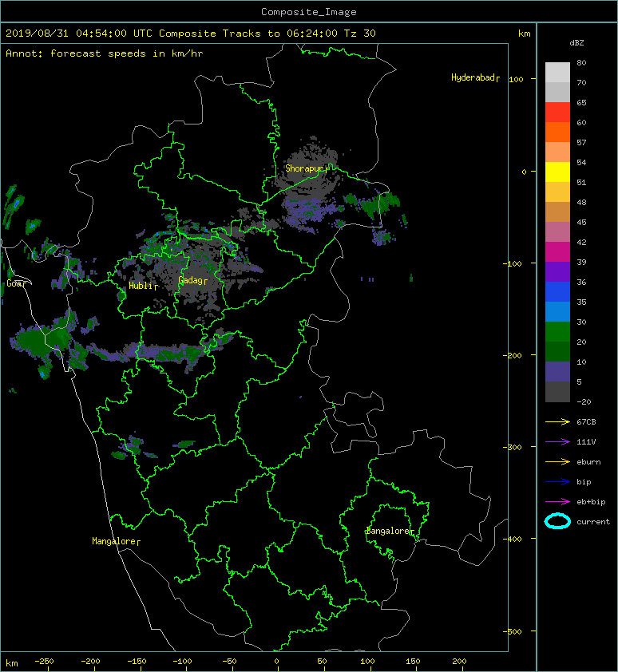
Task: Click the '67CB' legend label
Action: (x=586, y=422)
